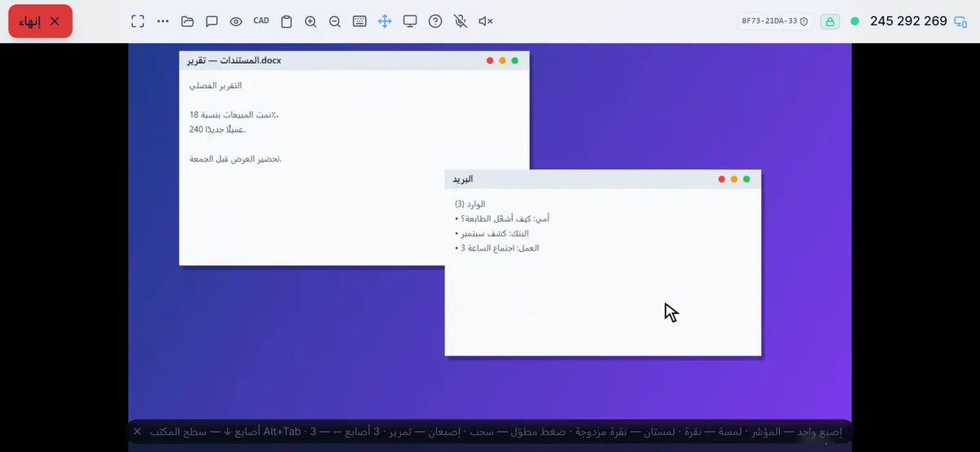The height and width of the screenshot is (452, 980).
Task: Maximize the البريد window with green dot
Action: pyautogui.click(x=746, y=179)
